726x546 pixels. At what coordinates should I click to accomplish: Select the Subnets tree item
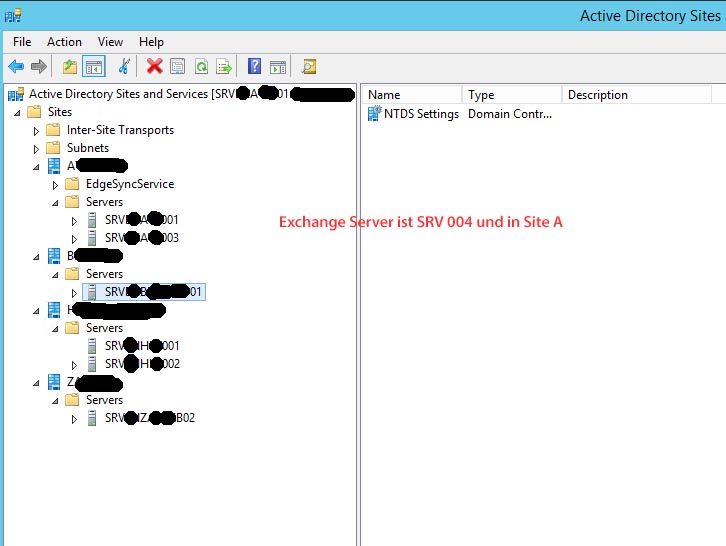point(88,148)
